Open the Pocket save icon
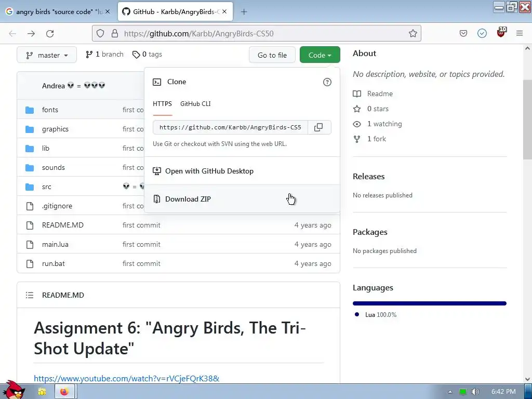This screenshot has width=532, height=399. [x=463, y=33]
